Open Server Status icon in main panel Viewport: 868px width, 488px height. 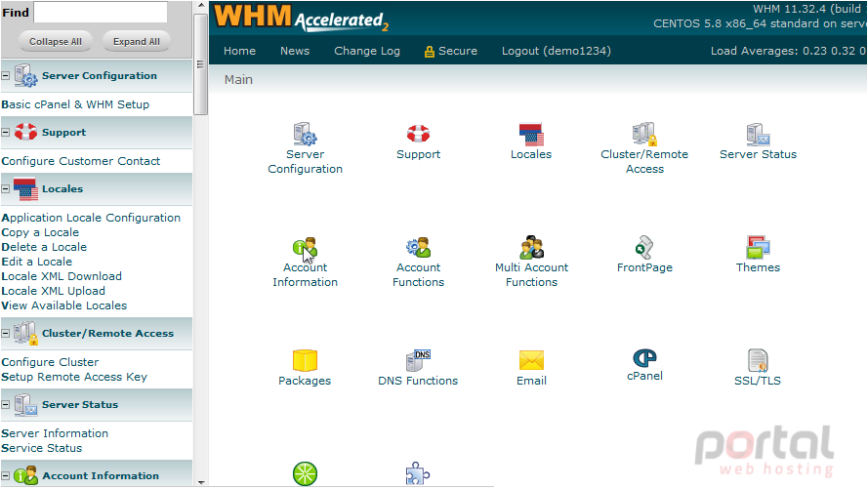[x=758, y=134]
